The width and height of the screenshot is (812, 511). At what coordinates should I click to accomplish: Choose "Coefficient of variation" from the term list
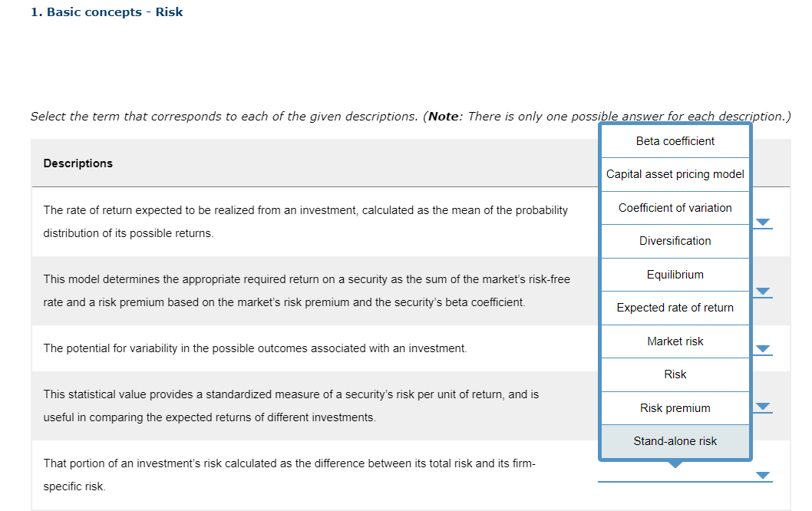(x=675, y=207)
